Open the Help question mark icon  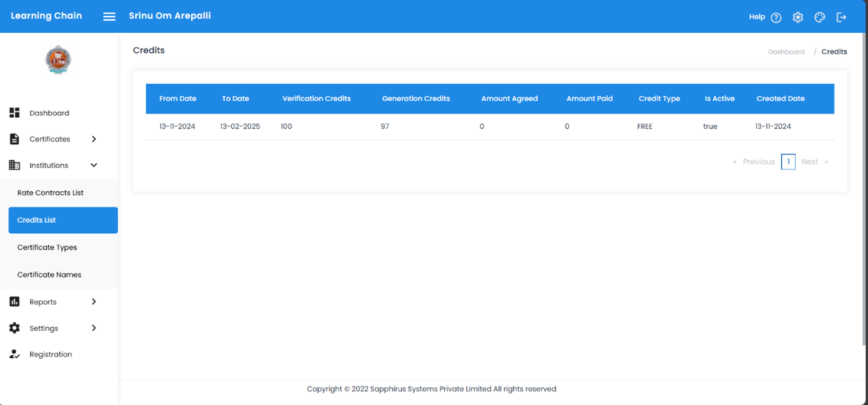[776, 18]
